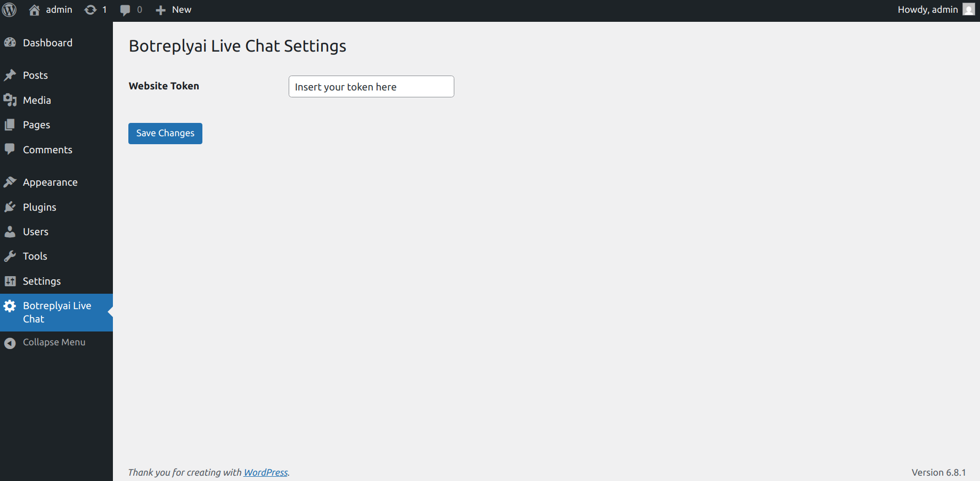Click the Tools wrench icon

(x=10, y=256)
